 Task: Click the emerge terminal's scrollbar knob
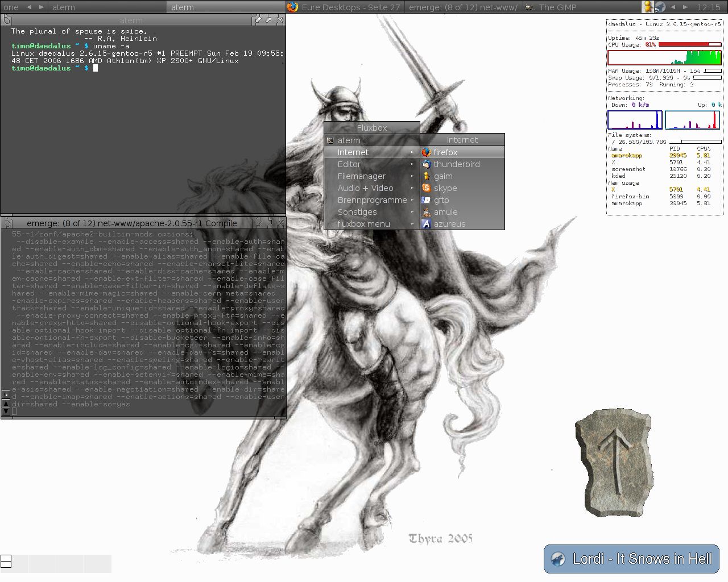(x=6, y=394)
